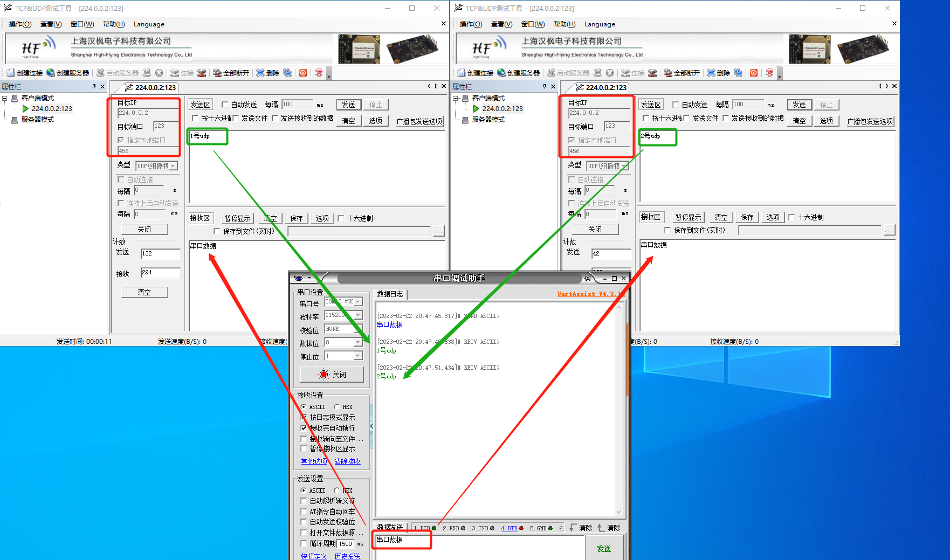Image resolution: width=950 pixels, height=560 pixels.
Task: Toggle 发送接收到的数据 checkbox in left window
Action: [275, 118]
